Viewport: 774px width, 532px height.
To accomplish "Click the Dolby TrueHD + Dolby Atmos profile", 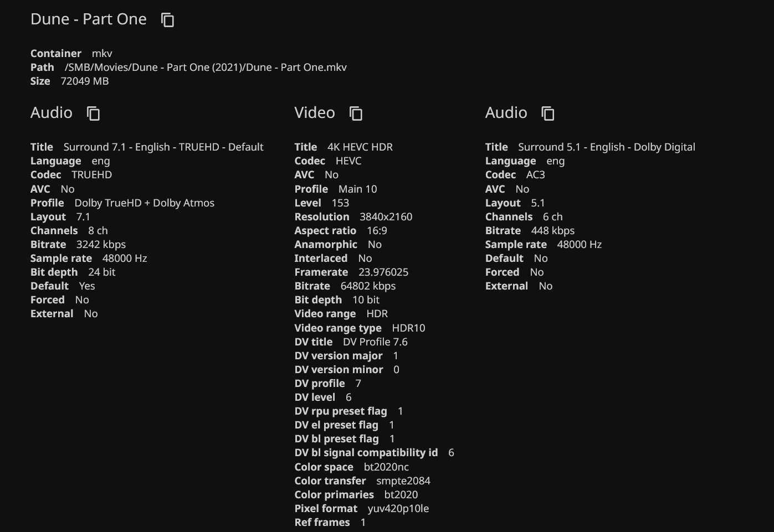I will (x=144, y=203).
